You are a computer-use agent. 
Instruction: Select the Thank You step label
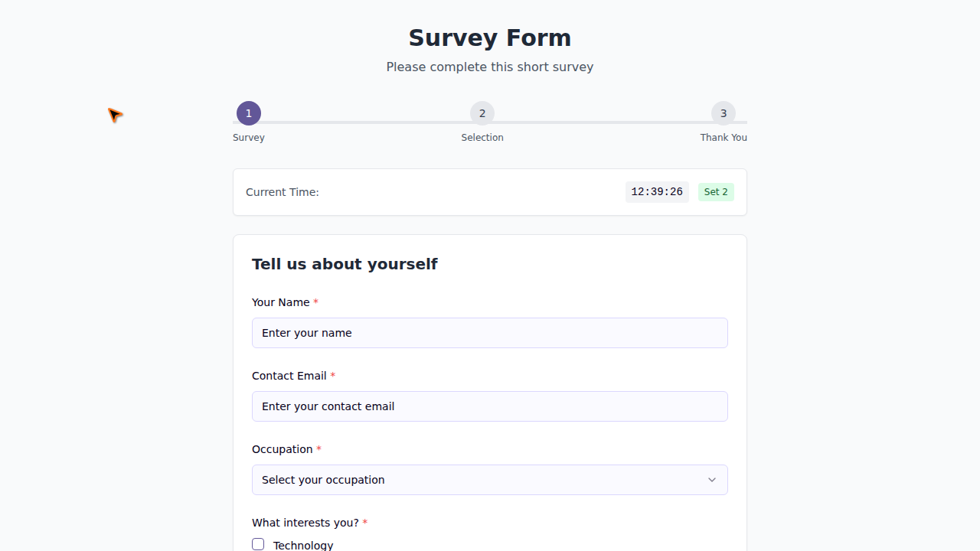coord(724,138)
